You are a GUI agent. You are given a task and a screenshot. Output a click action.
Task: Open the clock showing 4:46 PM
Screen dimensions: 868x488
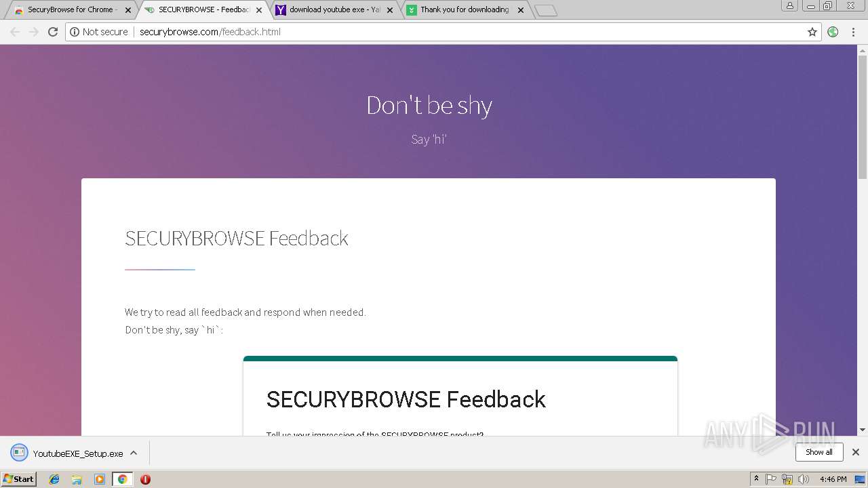833,479
